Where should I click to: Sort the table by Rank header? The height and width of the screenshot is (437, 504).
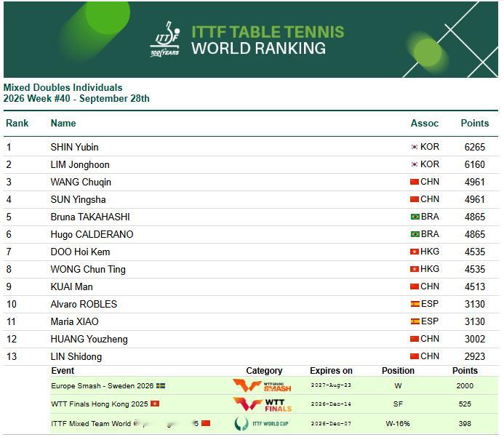click(x=17, y=123)
